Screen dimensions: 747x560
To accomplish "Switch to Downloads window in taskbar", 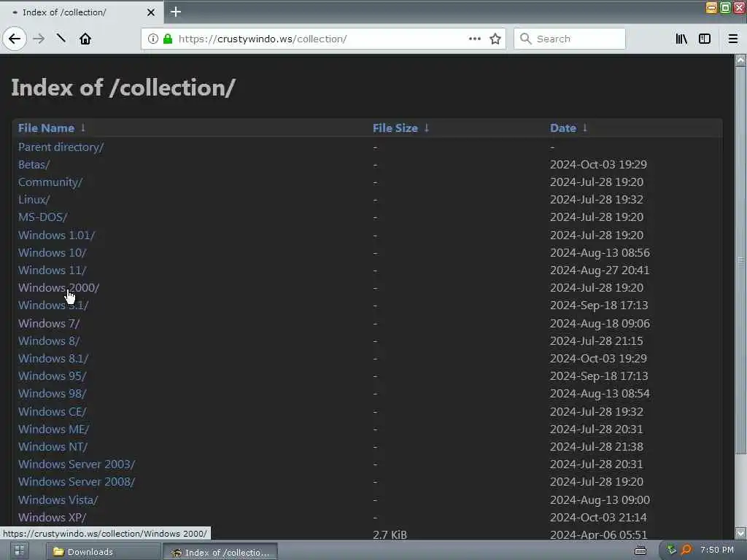I will click(104, 552).
